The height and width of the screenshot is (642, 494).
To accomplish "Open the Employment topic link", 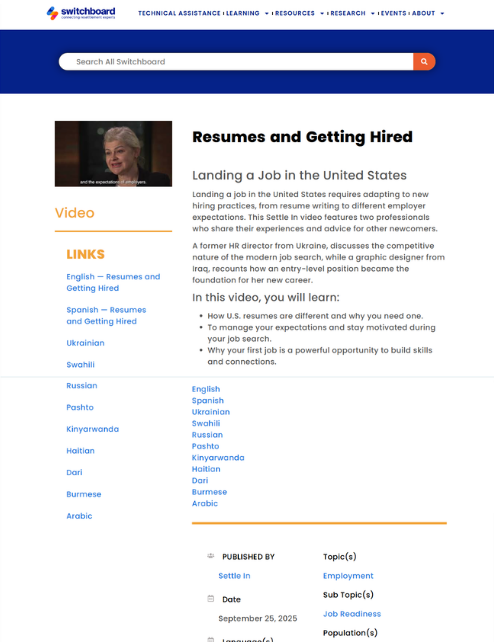I will (348, 576).
